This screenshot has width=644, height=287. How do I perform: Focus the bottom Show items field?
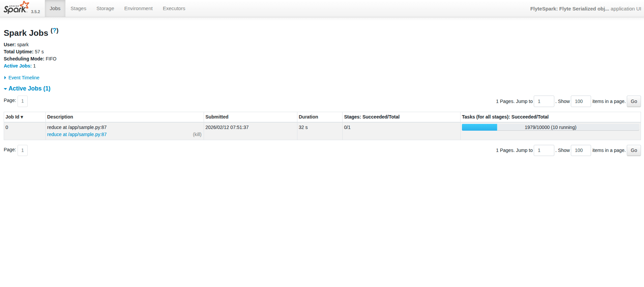pyautogui.click(x=581, y=150)
